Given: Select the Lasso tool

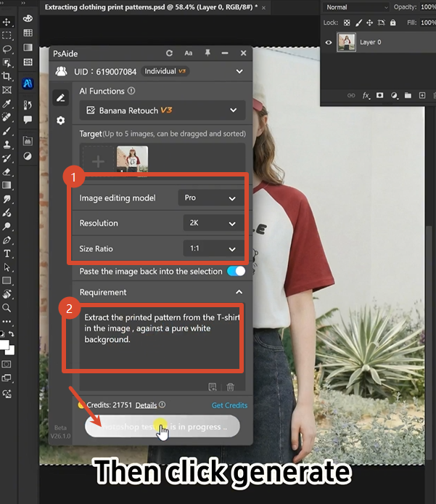Looking at the screenshot, I should [x=7, y=49].
